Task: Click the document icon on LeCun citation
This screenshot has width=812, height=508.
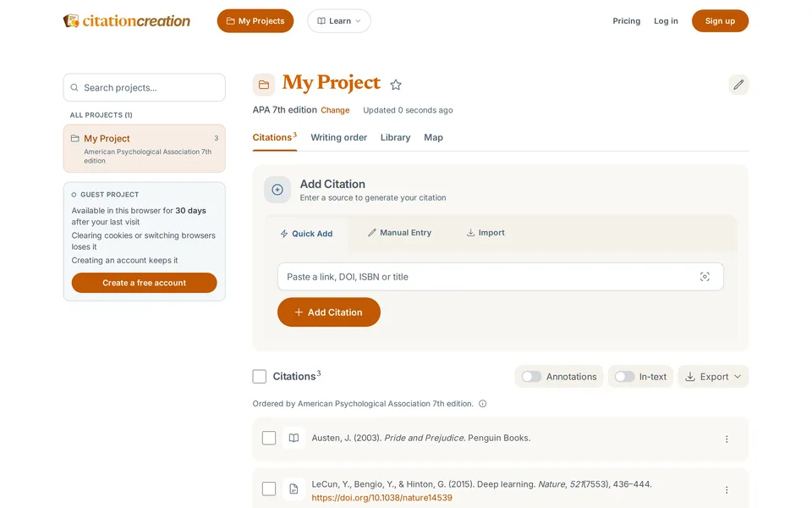Action: 294,489
